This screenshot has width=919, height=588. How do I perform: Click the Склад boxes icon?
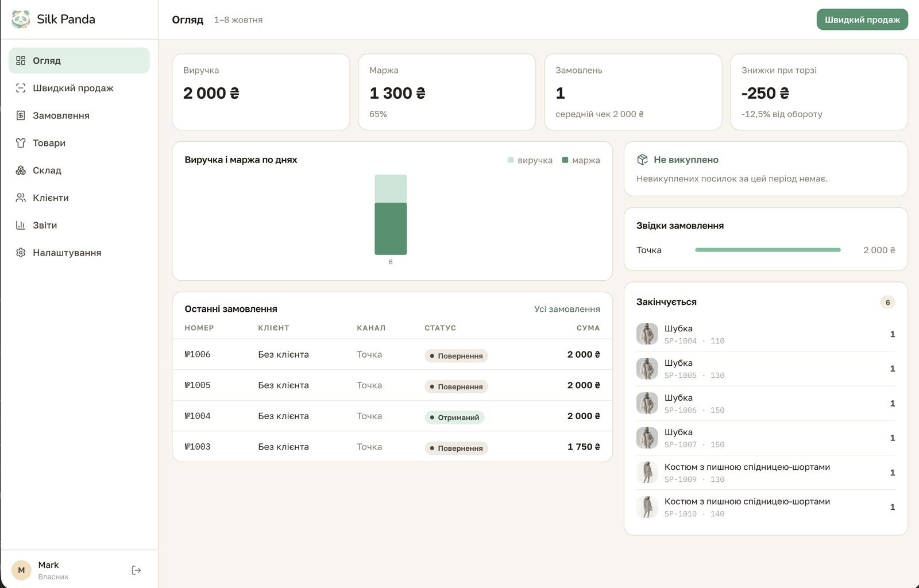point(21,171)
